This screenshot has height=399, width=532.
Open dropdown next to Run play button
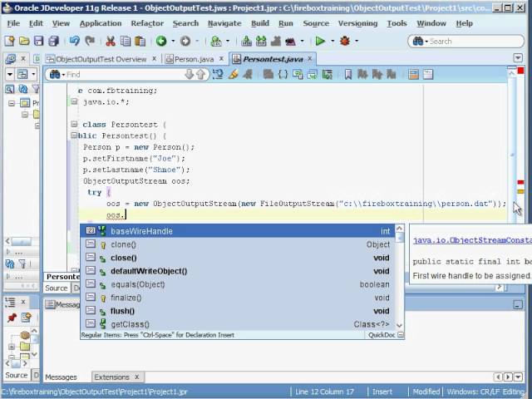pos(332,41)
